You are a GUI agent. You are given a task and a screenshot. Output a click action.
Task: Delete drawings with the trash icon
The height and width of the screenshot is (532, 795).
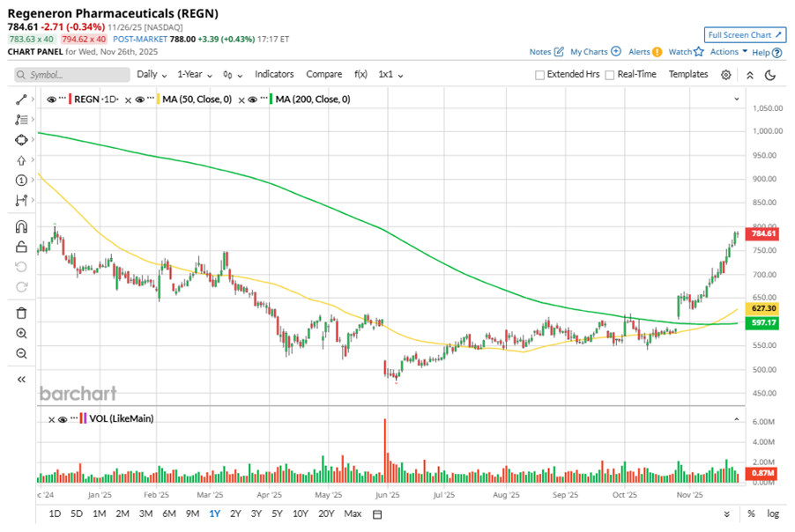click(21, 313)
